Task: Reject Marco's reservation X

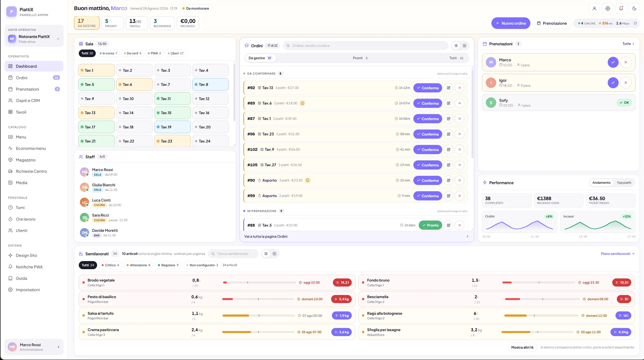Action: click(x=626, y=62)
